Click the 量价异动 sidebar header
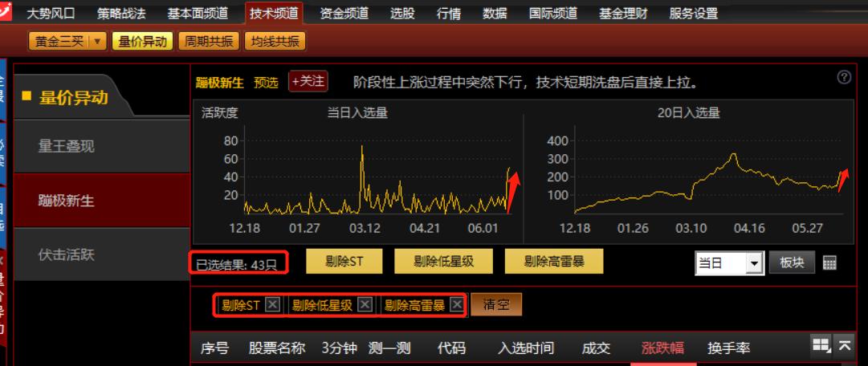This screenshot has height=366, width=868. 73,97
